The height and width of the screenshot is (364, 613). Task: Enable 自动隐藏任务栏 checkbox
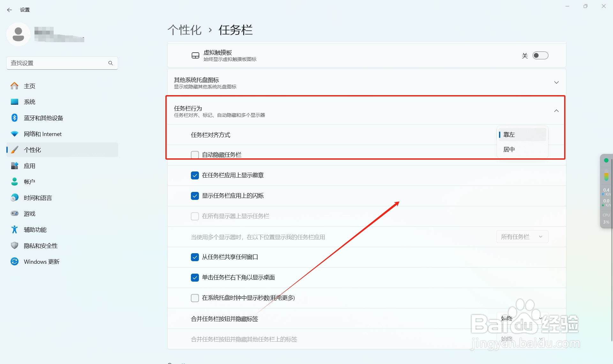click(x=195, y=155)
